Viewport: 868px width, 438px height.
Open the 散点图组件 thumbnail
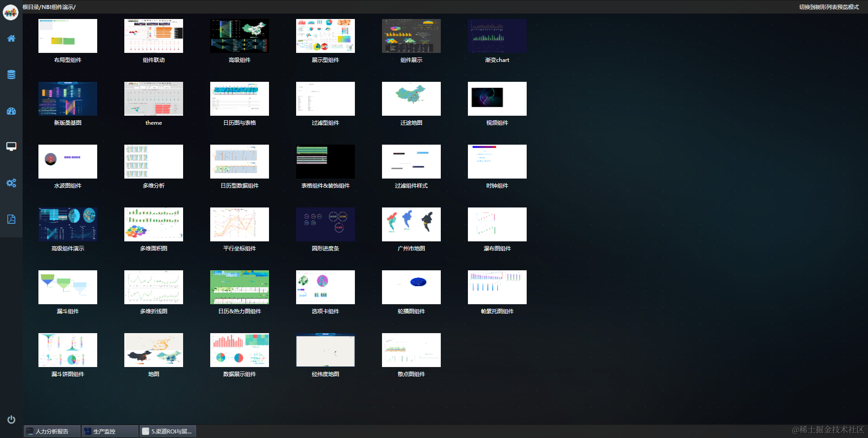tap(411, 350)
